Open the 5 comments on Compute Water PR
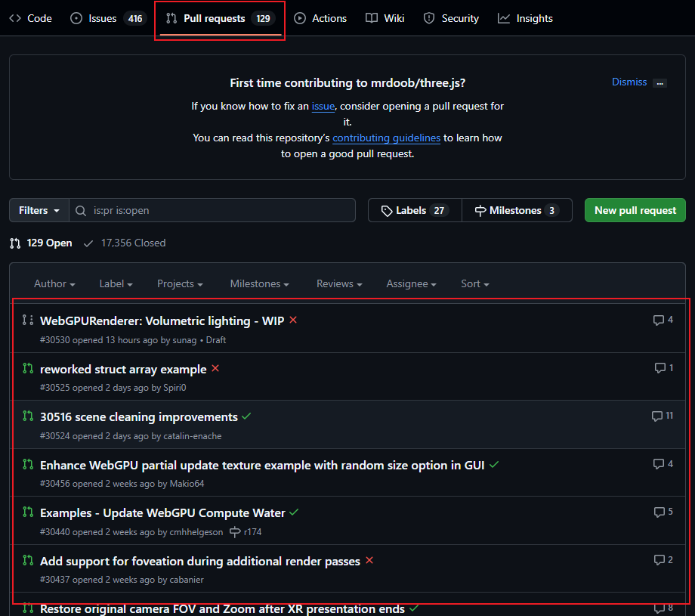Image resolution: width=695 pixels, height=616 pixels. 663,512
